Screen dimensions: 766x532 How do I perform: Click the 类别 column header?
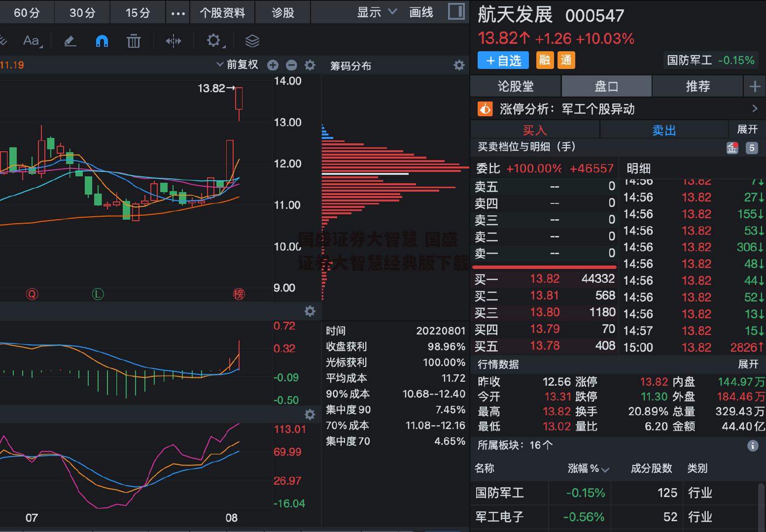[697, 468]
